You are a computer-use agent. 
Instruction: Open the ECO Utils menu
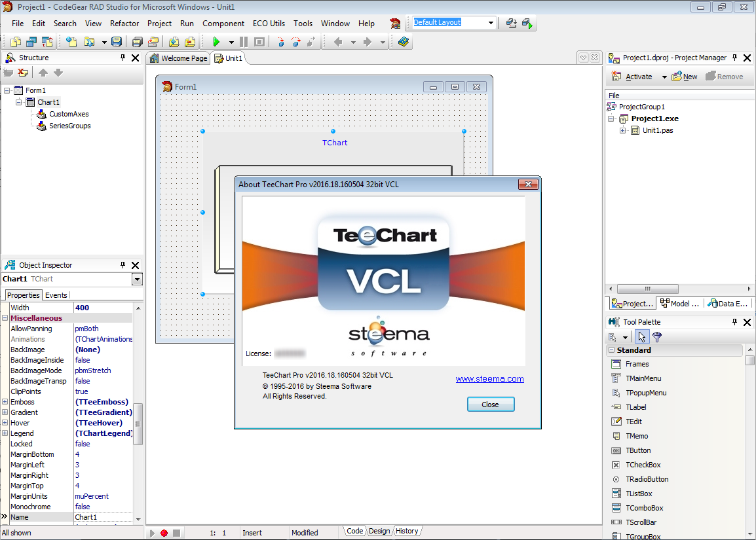pyautogui.click(x=269, y=23)
